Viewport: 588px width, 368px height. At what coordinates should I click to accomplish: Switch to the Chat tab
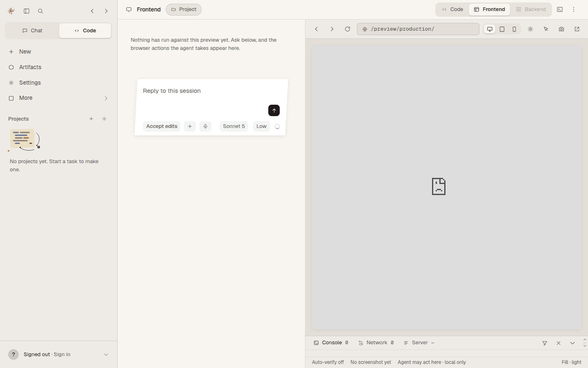tap(32, 31)
